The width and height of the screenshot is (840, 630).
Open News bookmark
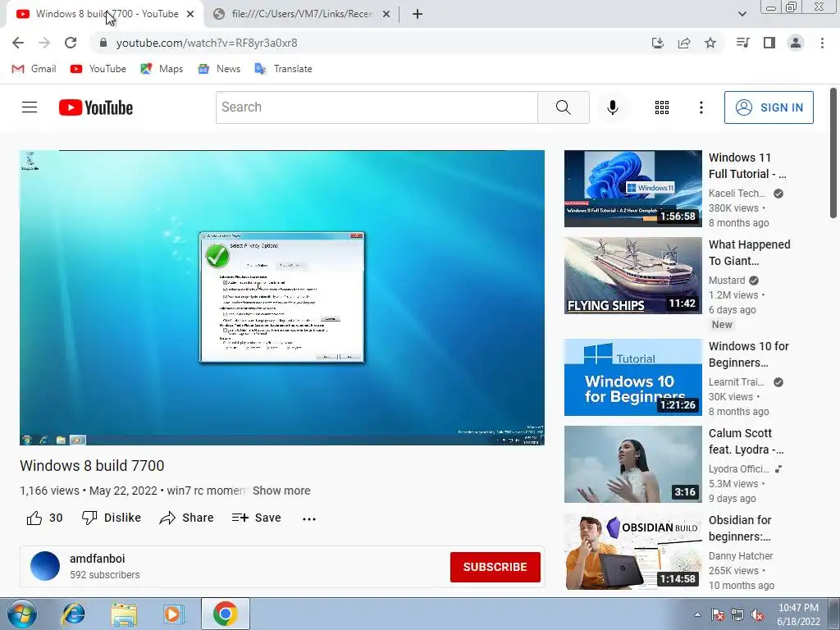[219, 69]
